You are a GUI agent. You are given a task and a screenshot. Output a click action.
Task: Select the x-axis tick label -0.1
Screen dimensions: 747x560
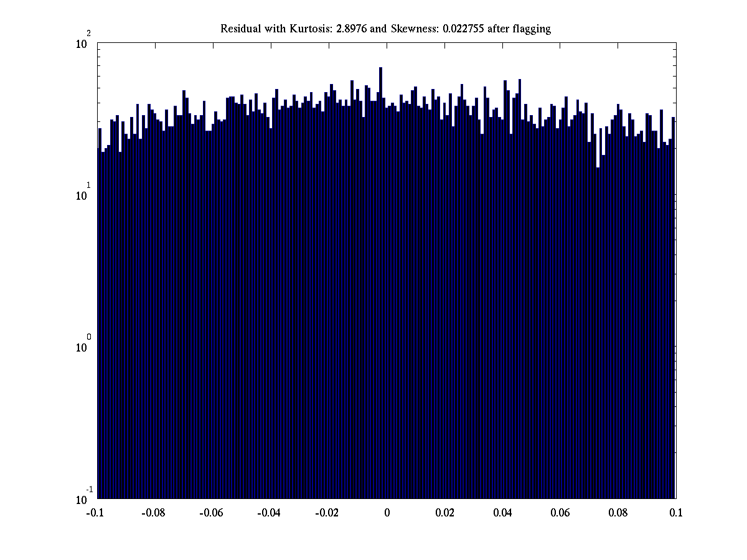pos(95,513)
